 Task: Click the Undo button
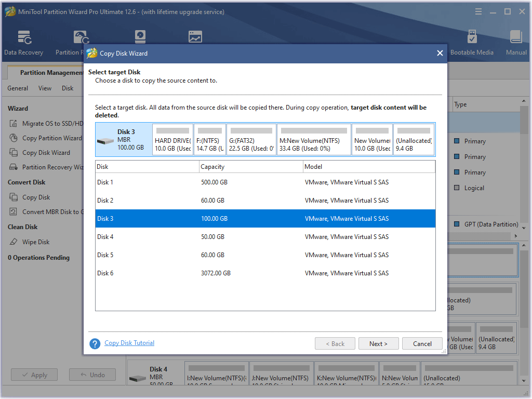click(92, 375)
